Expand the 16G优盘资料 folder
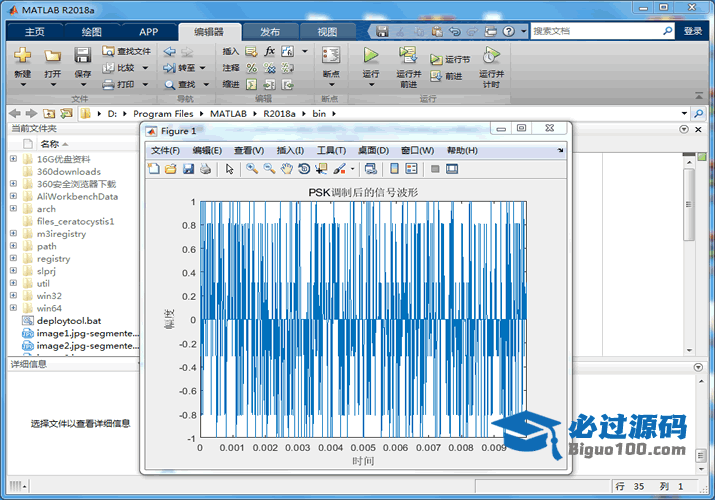Image resolution: width=715 pixels, height=500 pixels. [13, 159]
